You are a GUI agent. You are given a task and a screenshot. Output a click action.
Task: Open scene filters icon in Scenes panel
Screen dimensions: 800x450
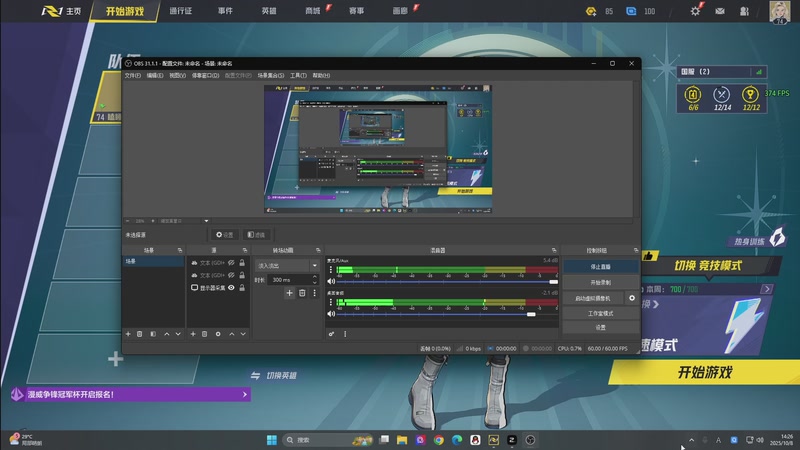[x=153, y=334]
